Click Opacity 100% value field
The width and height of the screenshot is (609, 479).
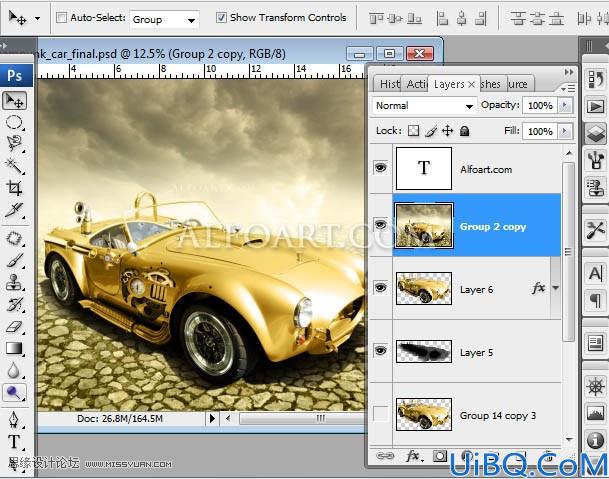pos(540,105)
